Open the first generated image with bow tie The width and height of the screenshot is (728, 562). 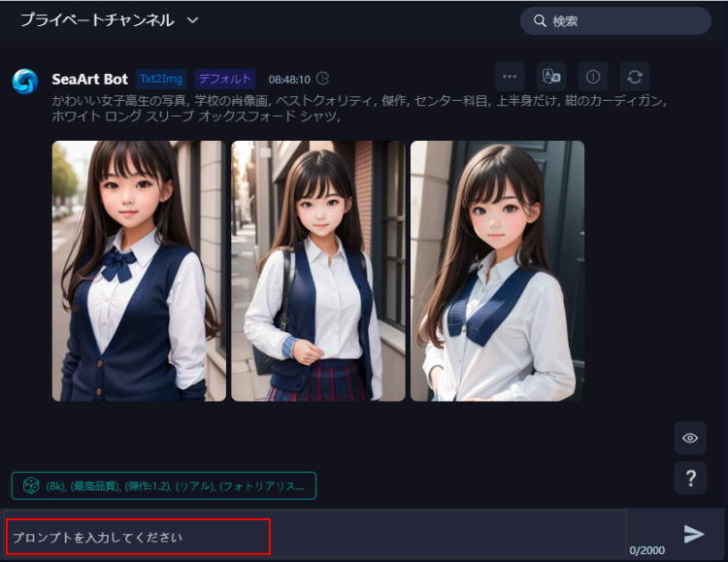pos(139,271)
